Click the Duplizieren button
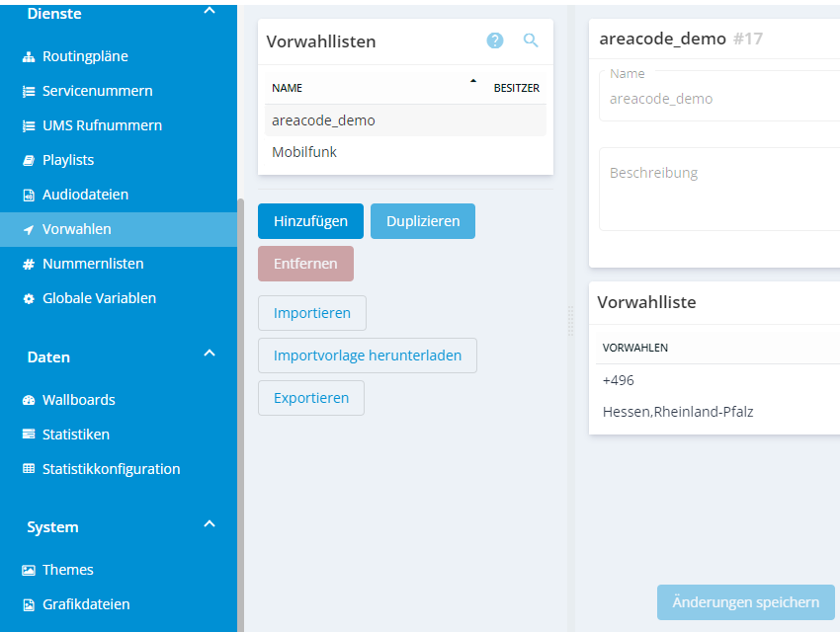This screenshot has width=840, height=632. click(x=422, y=221)
